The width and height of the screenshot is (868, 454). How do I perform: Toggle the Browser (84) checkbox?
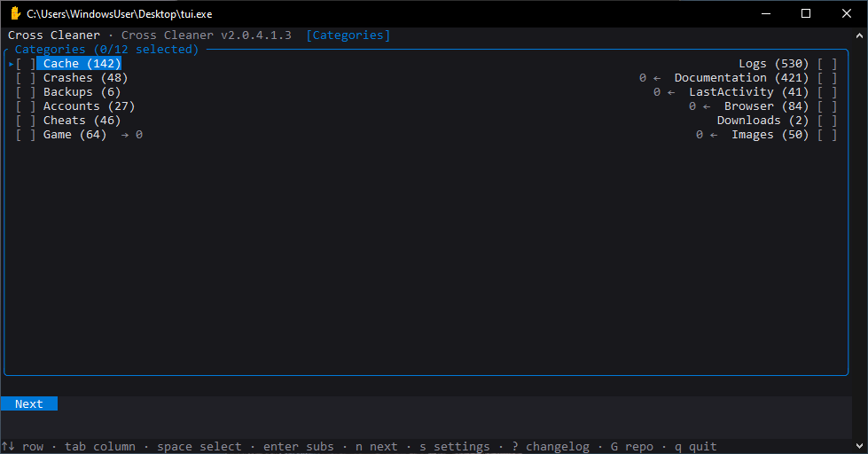[x=827, y=106]
